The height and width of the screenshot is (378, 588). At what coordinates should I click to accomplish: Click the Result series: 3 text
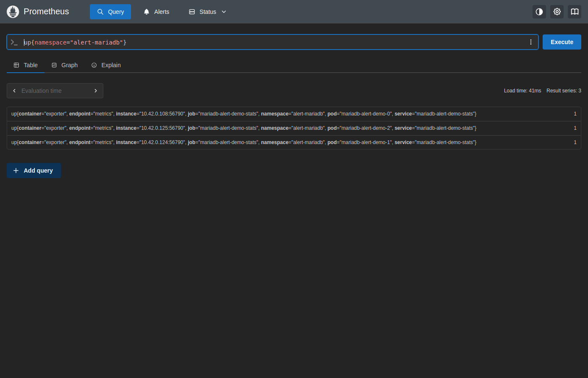point(564,91)
